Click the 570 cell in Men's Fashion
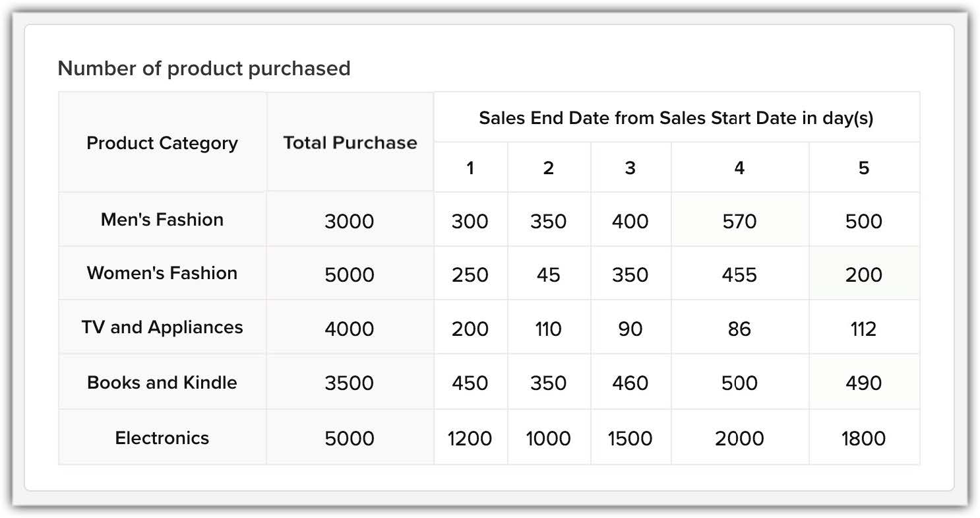The image size is (980, 518). click(739, 221)
